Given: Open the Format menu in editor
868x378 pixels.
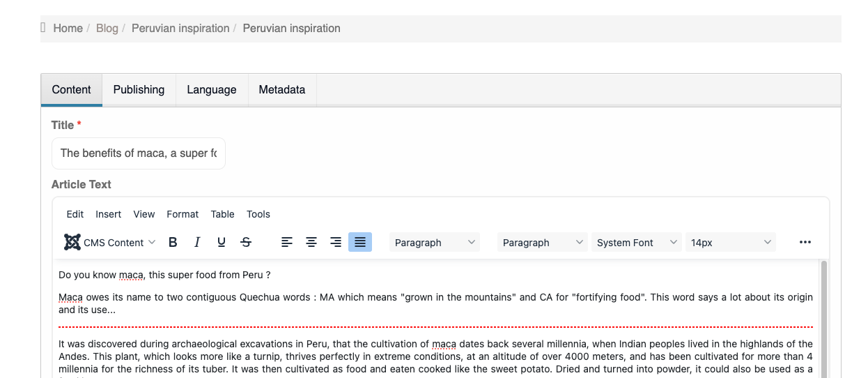Looking at the screenshot, I should pyautogui.click(x=183, y=214).
